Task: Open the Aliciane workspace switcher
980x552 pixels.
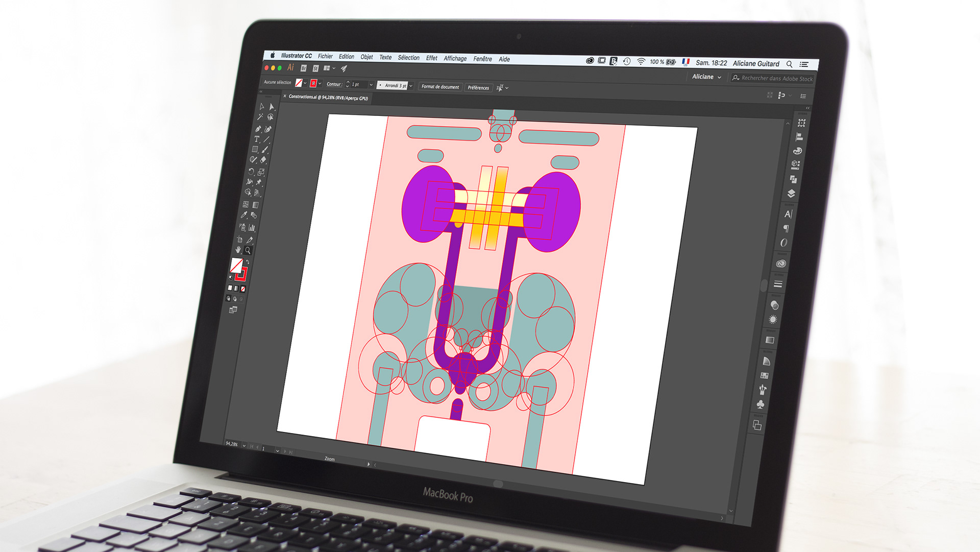Action: tap(706, 77)
